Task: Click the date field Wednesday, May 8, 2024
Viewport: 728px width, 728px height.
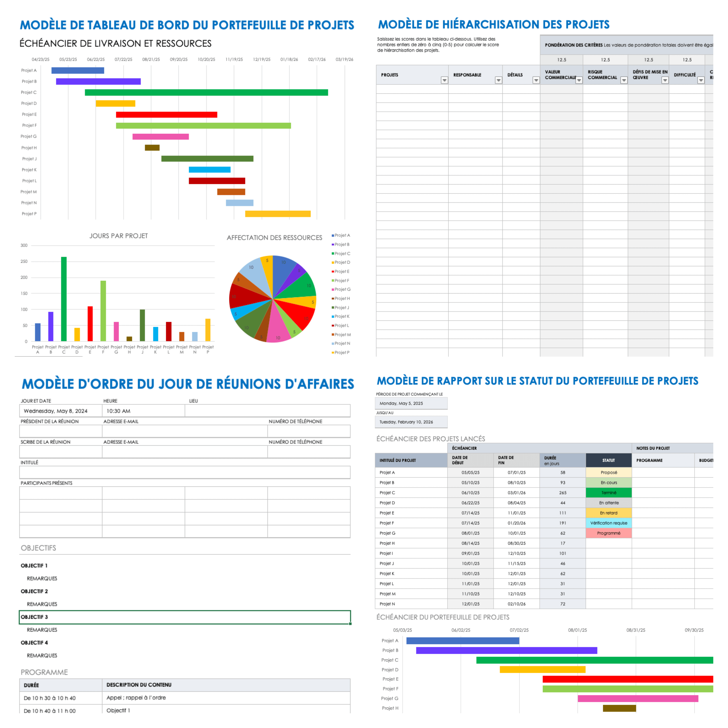Action: [61, 411]
